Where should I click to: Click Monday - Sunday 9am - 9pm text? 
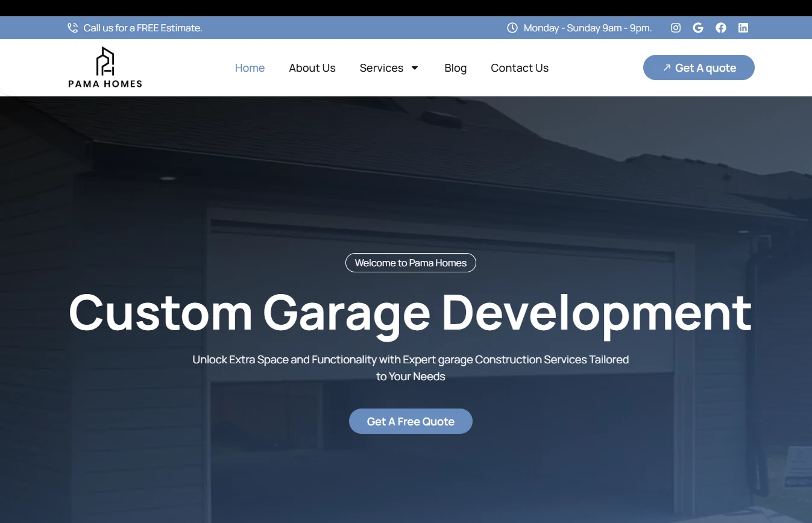tap(588, 28)
